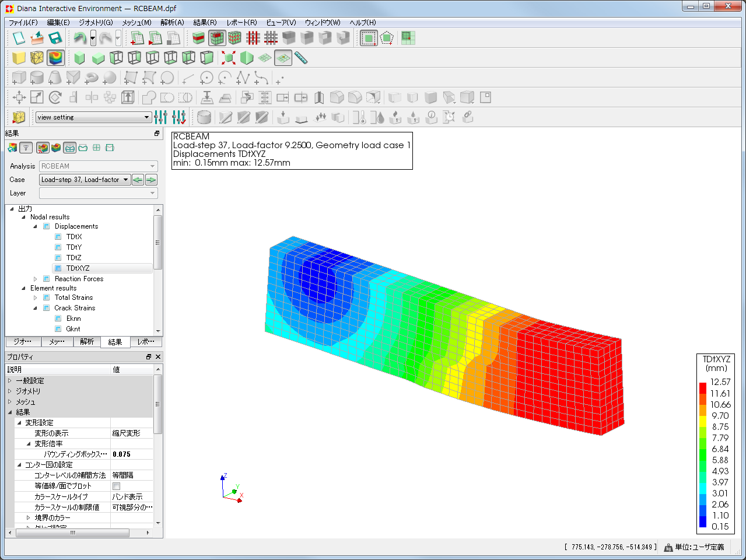The image size is (746, 560).
Task: Toggle the 等価線/面でプロット checkbox
Action: [x=116, y=486]
